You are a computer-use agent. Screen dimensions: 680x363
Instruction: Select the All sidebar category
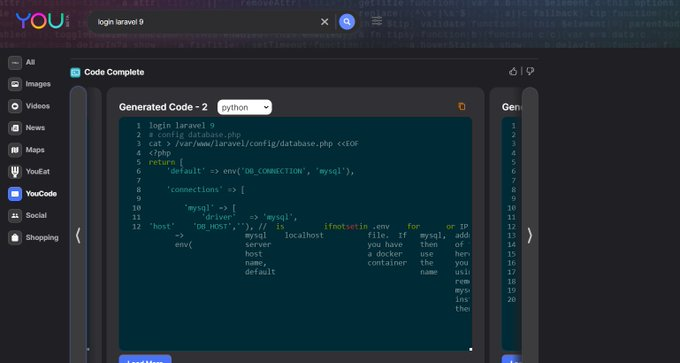[22, 62]
